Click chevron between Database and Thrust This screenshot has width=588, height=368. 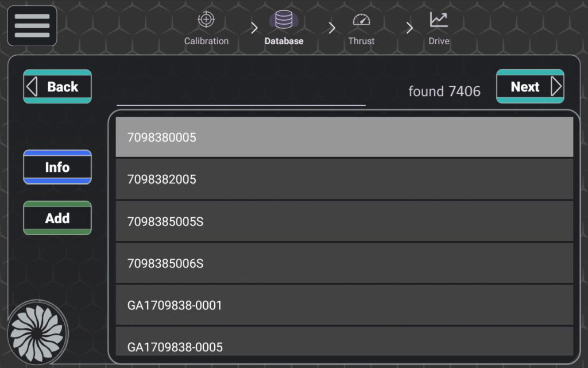coord(331,28)
